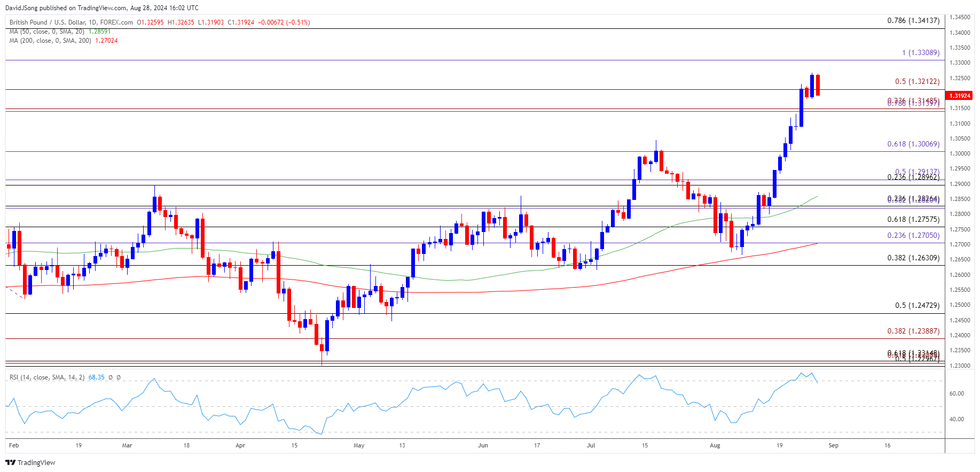Click the TradingView logo at the bottom
This screenshot has height=472, width=980.
[x=30, y=462]
